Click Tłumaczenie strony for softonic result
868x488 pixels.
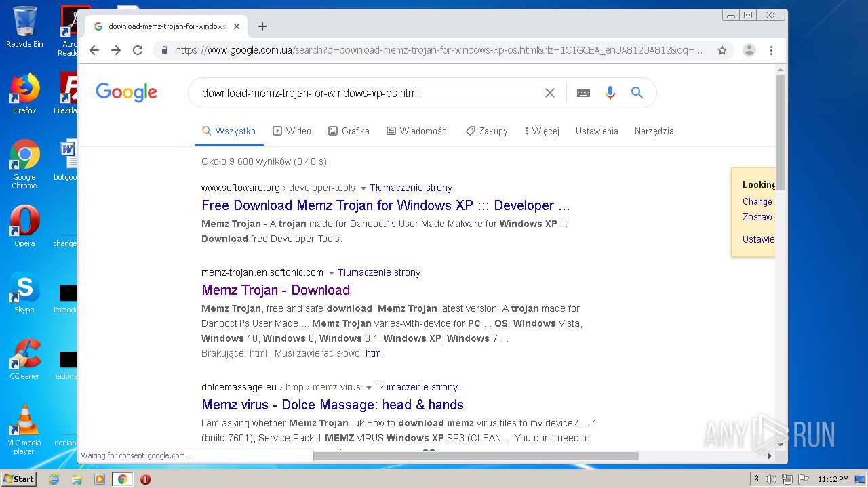click(x=380, y=272)
